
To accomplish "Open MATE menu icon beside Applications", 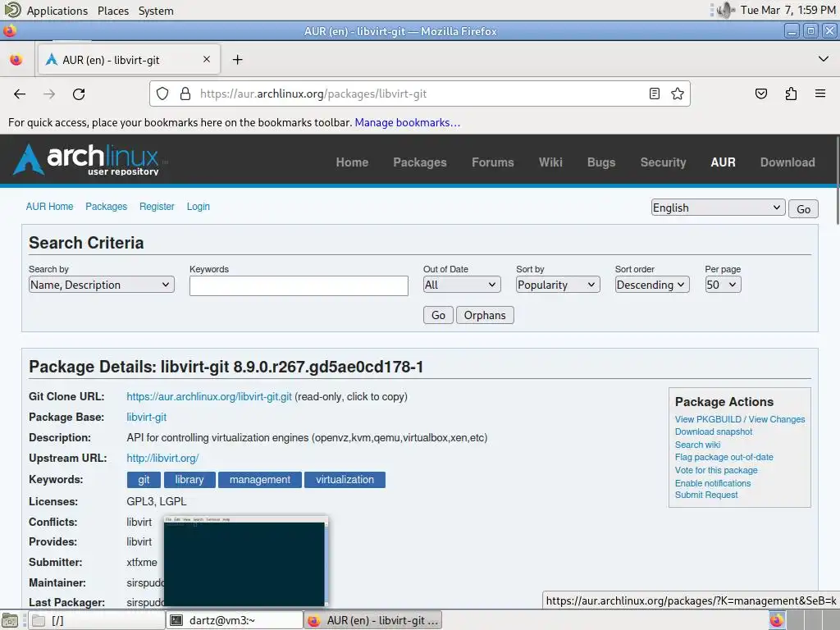I will [x=12, y=10].
